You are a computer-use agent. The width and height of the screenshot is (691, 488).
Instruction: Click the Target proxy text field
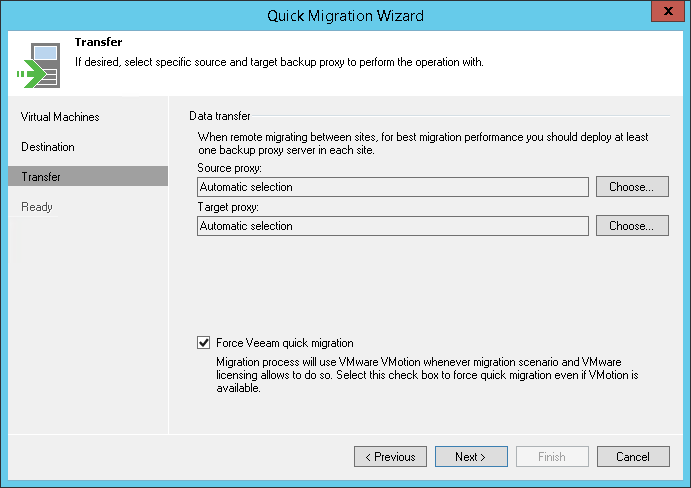392,226
